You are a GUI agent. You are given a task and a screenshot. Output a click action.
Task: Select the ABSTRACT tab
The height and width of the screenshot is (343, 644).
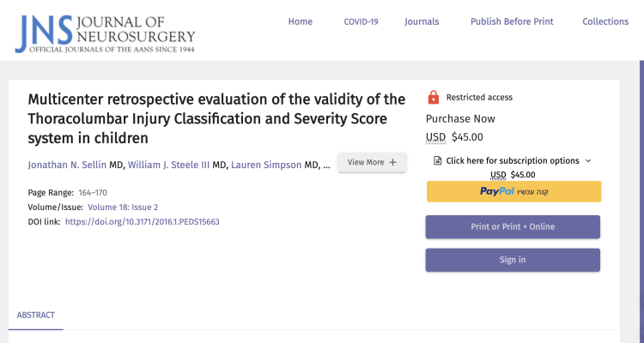(35, 315)
